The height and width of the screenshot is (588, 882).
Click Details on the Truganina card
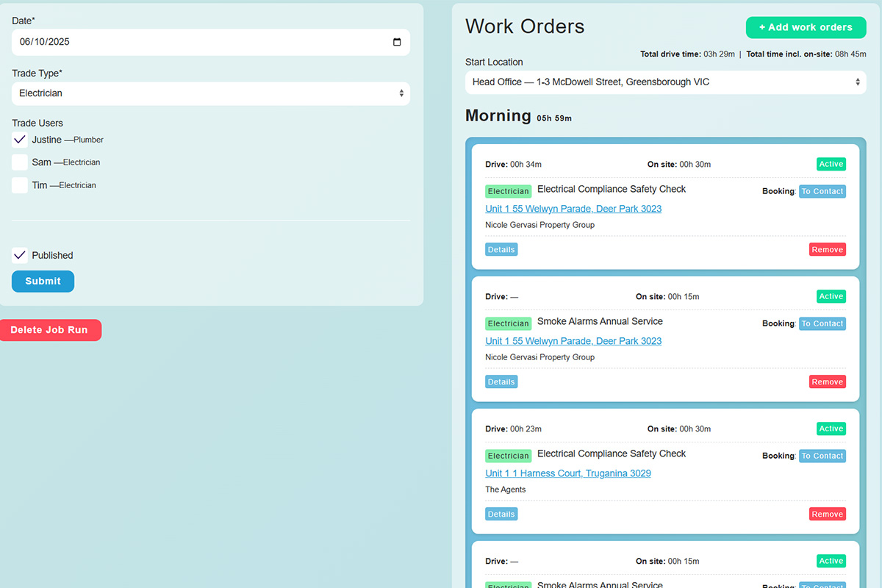[501, 514]
